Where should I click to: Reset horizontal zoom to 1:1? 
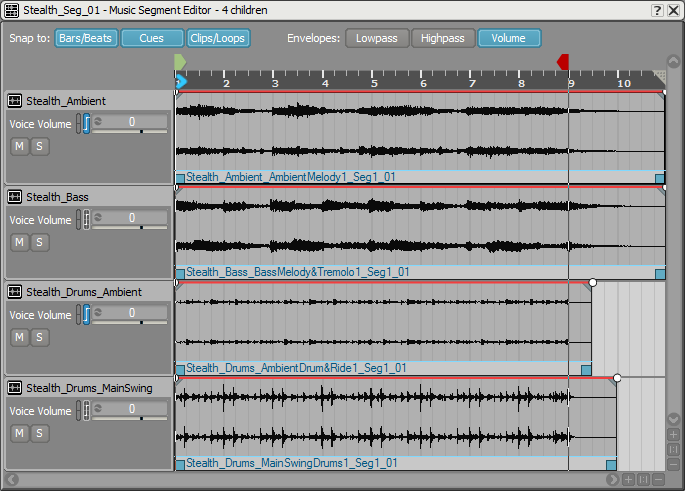point(643,480)
